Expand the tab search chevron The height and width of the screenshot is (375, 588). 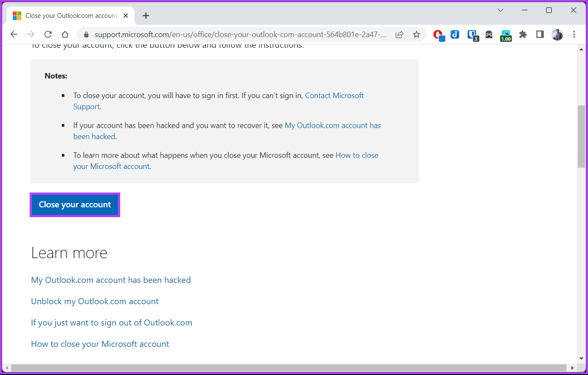[500, 10]
